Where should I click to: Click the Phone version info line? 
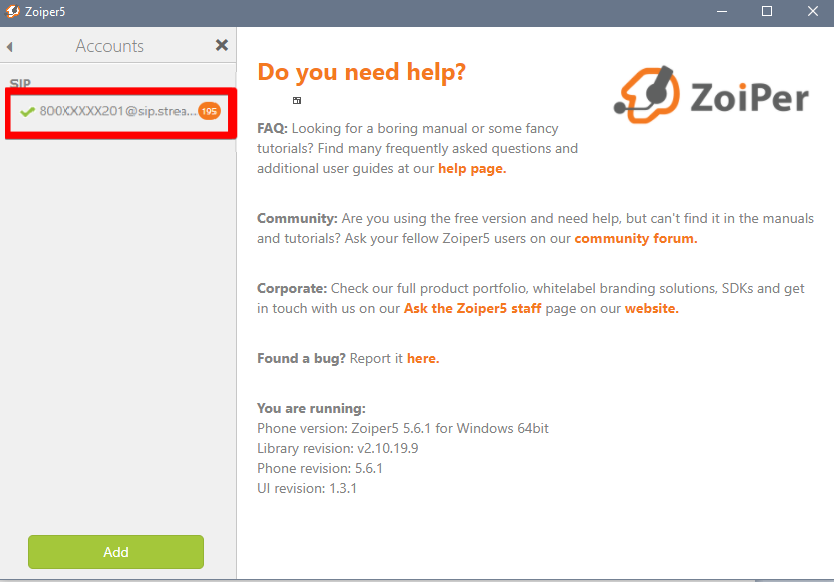pos(403,428)
